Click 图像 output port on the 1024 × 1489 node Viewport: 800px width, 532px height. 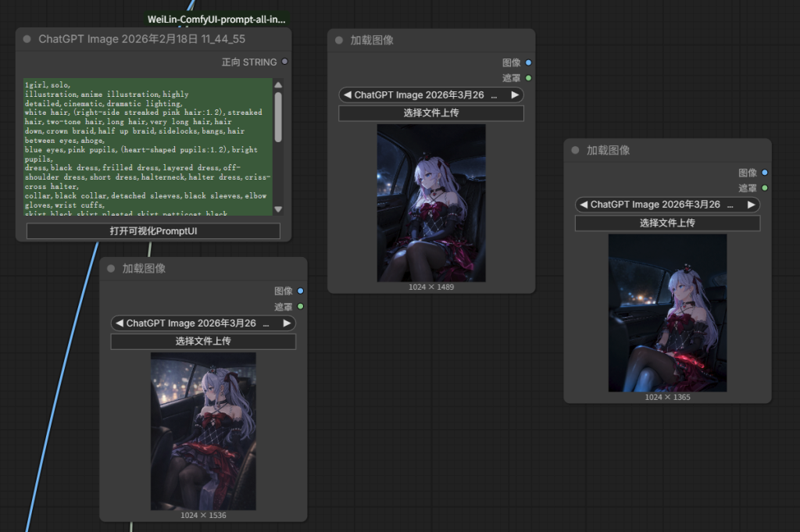[x=528, y=62]
